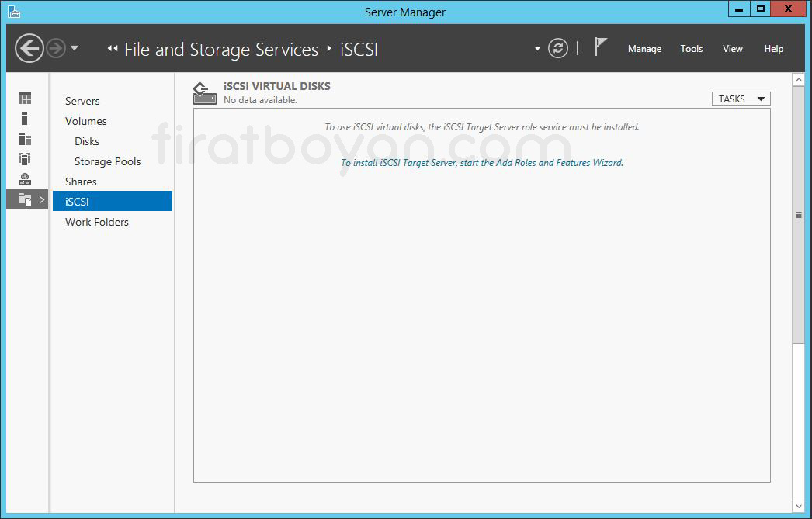Open the TASKS dropdown

pyautogui.click(x=741, y=99)
